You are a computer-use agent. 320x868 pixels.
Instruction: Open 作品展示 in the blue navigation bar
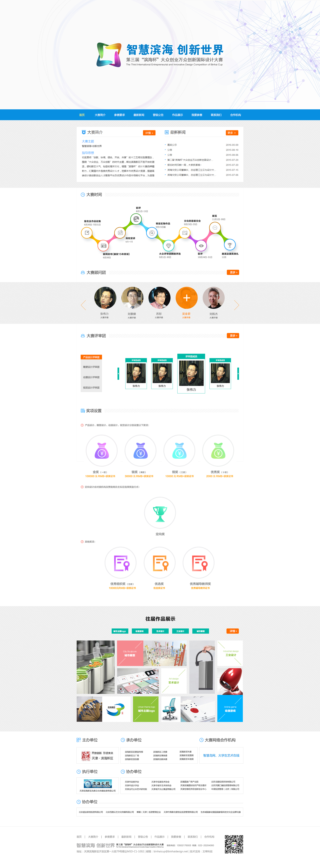[x=177, y=115]
